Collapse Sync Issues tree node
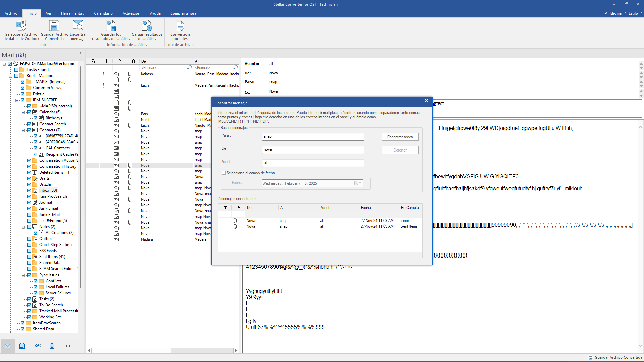This screenshot has height=362, width=644. [23, 275]
